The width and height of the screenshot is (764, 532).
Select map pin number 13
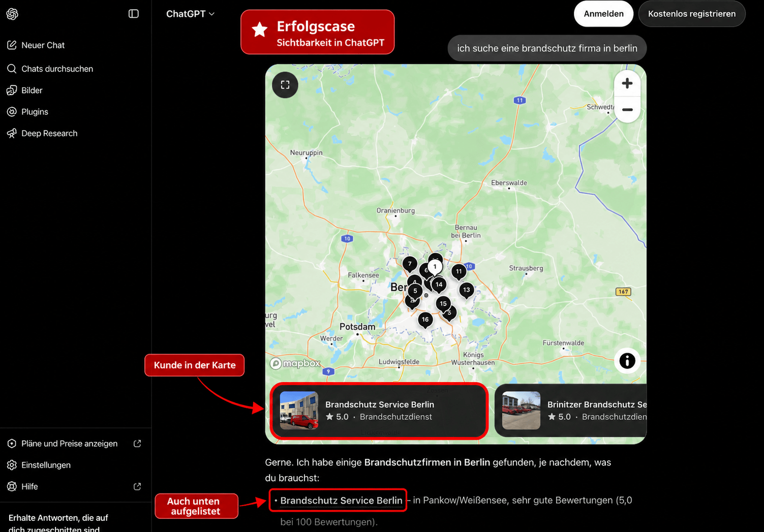(467, 290)
